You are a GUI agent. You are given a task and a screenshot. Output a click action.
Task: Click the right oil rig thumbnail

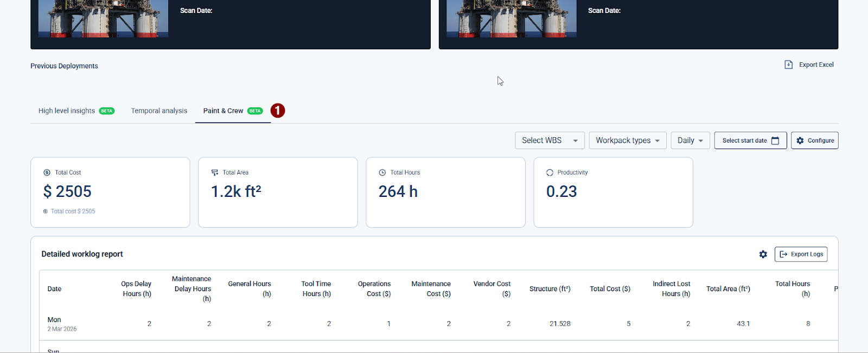(511, 18)
